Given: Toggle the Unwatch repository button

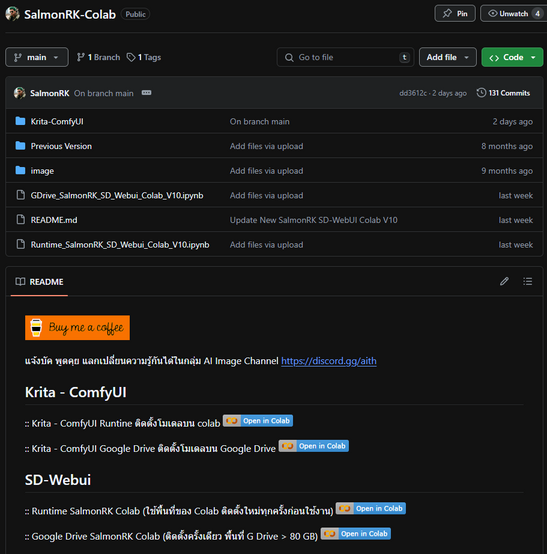Looking at the screenshot, I should click(513, 14).
